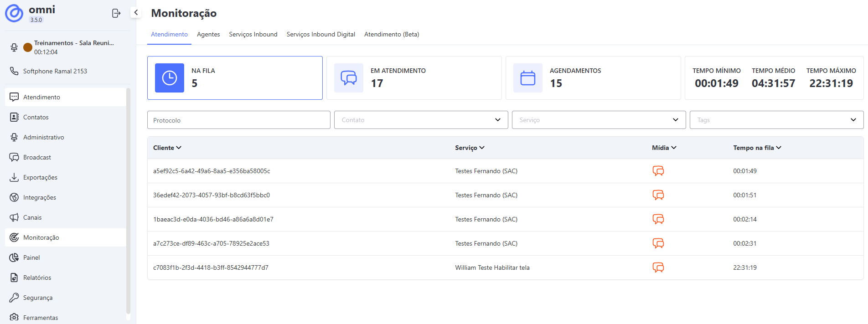Click chat media icon for a7c273ce row
The height and width of the screenshot is (324, 868).
click(658, 243)
